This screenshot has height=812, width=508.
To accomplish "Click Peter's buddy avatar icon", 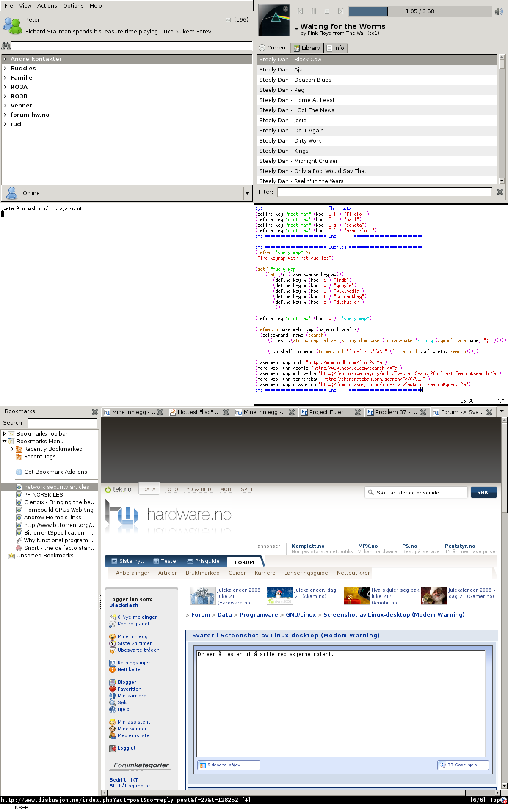I will [x=12, y=26].
